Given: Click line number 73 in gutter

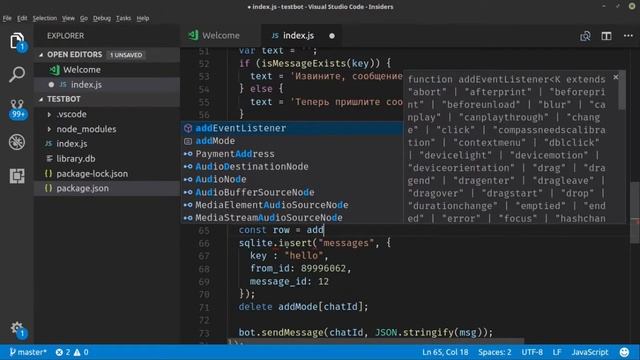Looking at the screenshot, I should point(204,333).
